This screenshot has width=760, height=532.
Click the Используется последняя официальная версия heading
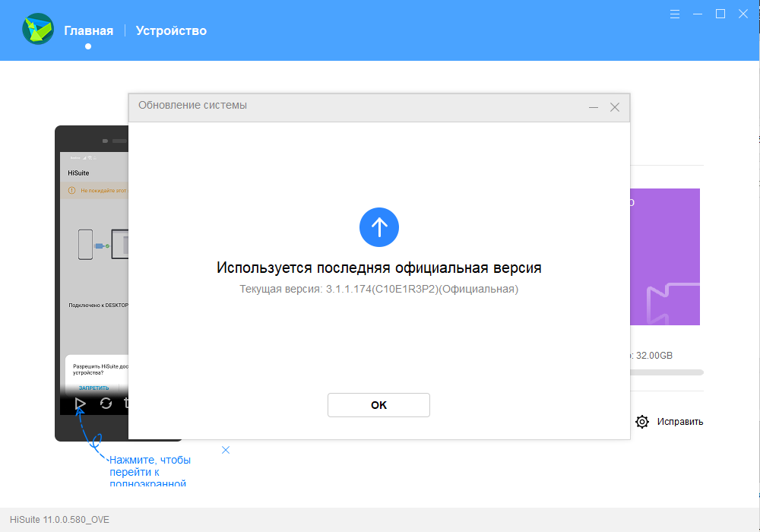pos(379,268)
